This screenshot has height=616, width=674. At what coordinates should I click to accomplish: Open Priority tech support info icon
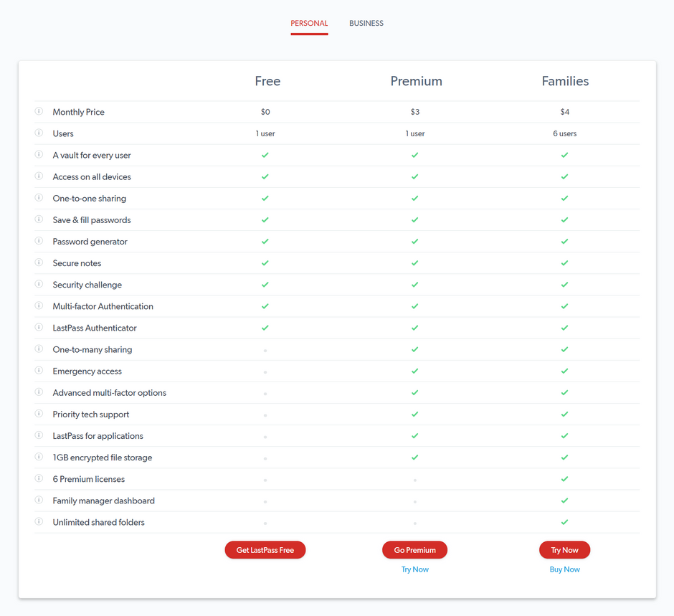(39, 414)
